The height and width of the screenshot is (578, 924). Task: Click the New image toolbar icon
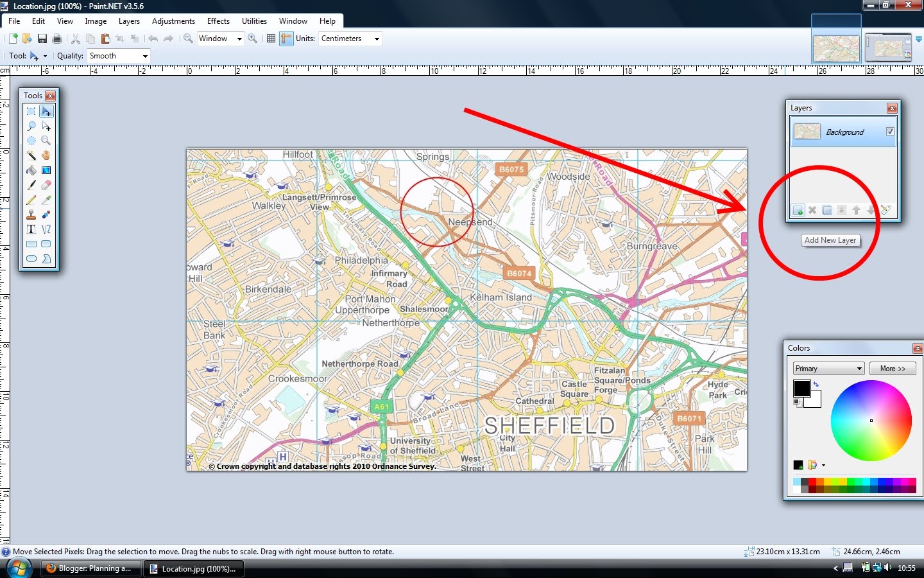[x=12, y=39]
